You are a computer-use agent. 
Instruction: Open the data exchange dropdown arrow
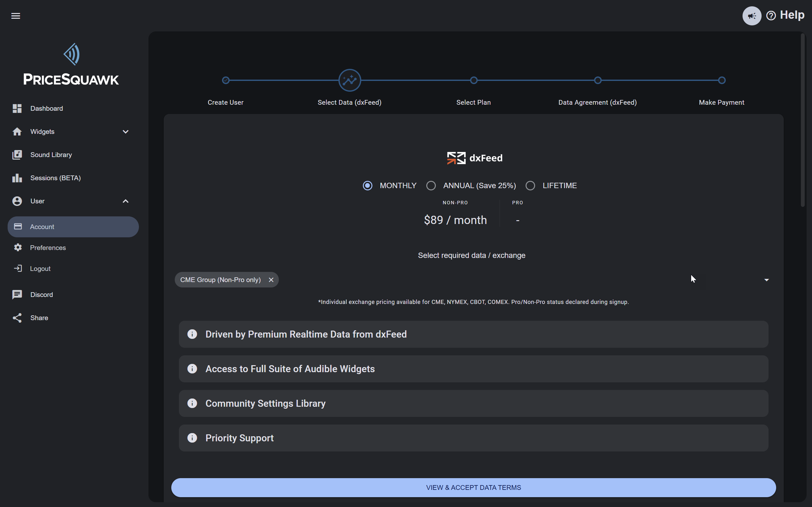tap(766, 280)
